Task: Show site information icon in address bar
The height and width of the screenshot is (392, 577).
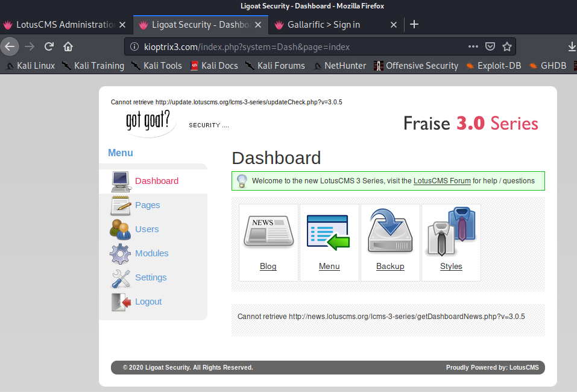Action: tap(134, 46)
